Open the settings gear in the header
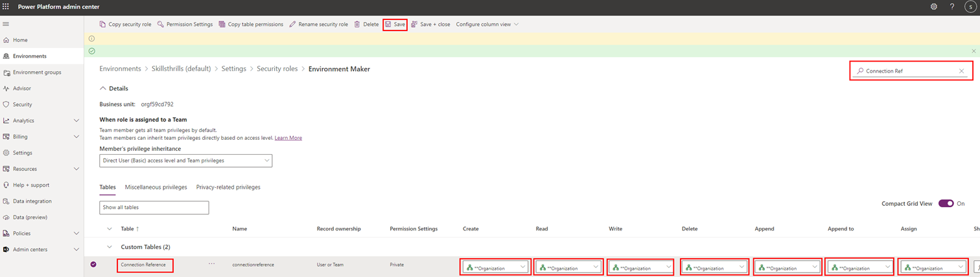Screen dimensions: 980x277 pyautogui.click(x=934, y=6)
